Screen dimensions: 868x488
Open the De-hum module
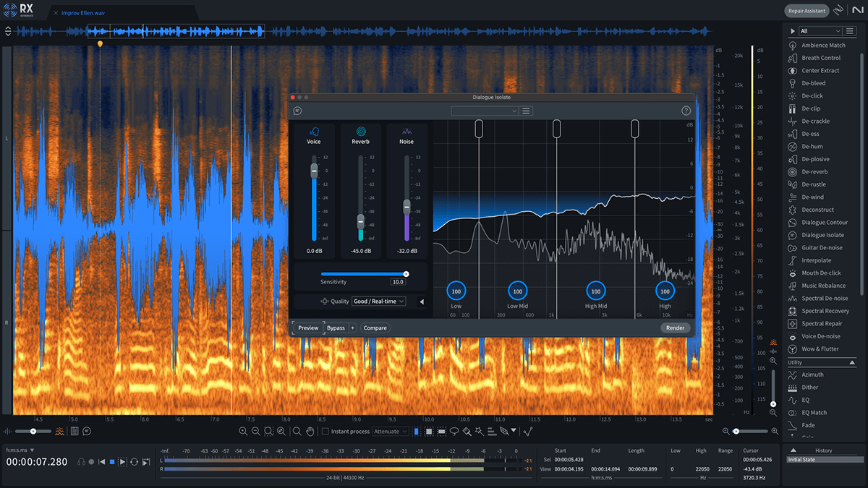[x=805, y=147]
